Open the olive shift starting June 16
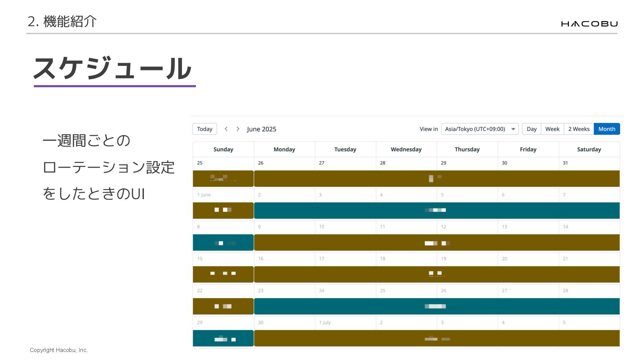The width and height of the screenshot is (644, 362). click(x=437, y=275)
